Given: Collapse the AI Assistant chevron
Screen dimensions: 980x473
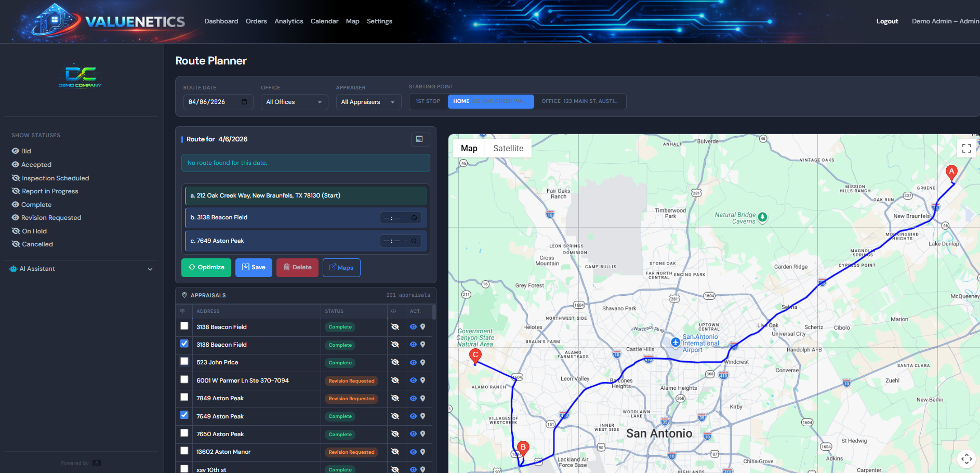Looking at the screenshot, I should [150, 269].
